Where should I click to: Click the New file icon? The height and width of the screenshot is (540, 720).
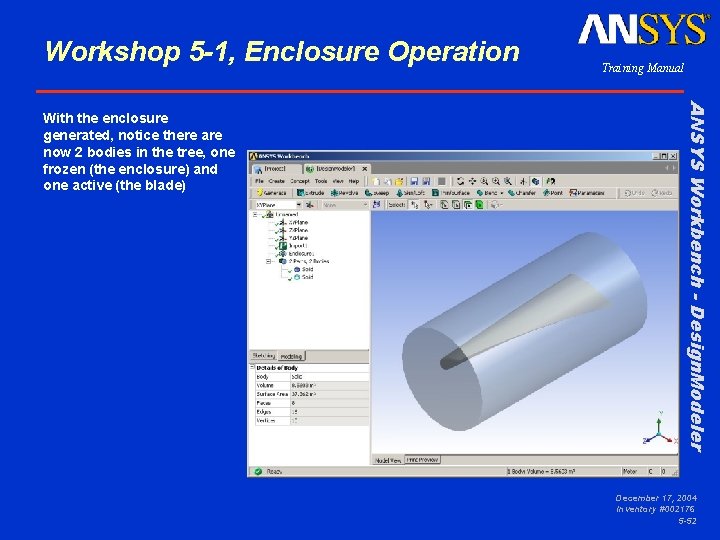pyautogui.click(x=376, y=181)
